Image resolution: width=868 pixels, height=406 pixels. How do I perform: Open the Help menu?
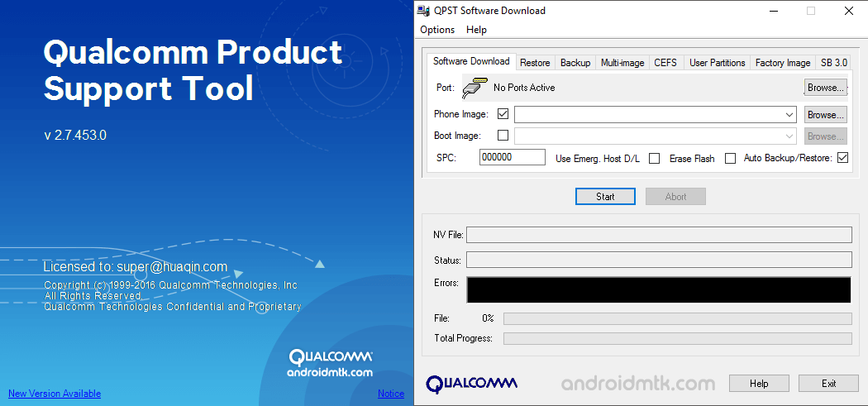[x=476, y=30]
